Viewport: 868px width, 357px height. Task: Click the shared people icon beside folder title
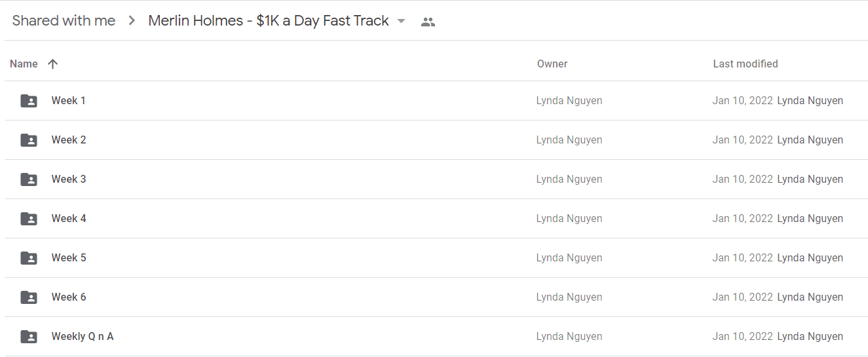(428, 22)
